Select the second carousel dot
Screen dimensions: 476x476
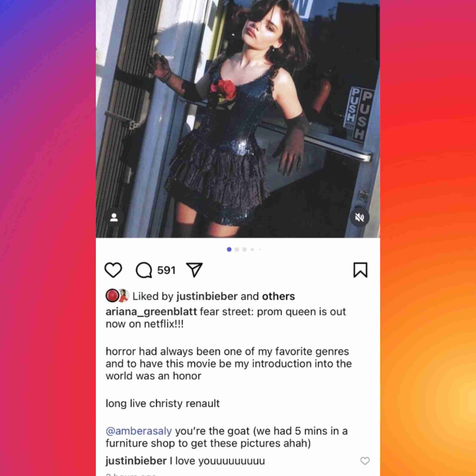point(237,249)
